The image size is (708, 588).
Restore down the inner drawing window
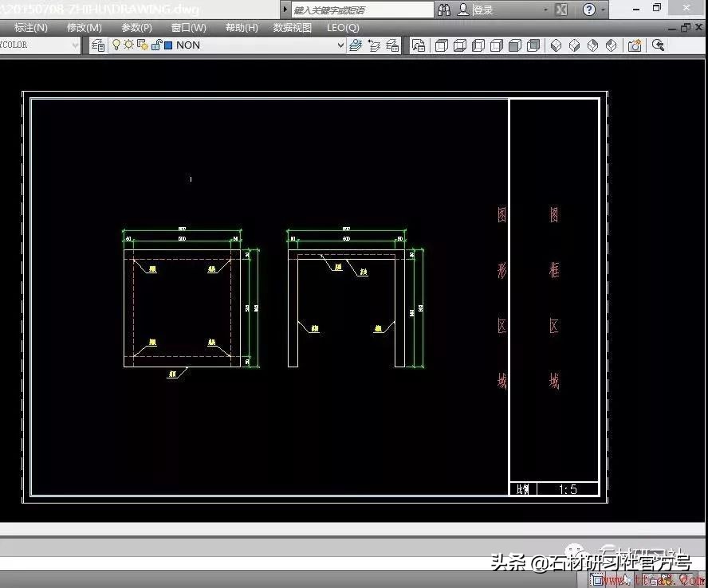click(x=686, y=28)
